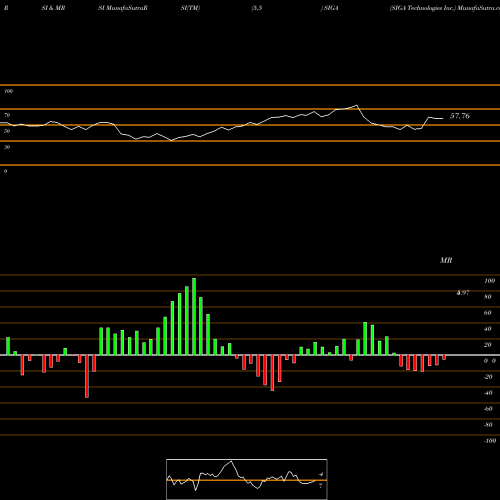Screen dimensions: 500x500
Task: Click the 50 level label on RSI axis
Action: tap(7, 131)
